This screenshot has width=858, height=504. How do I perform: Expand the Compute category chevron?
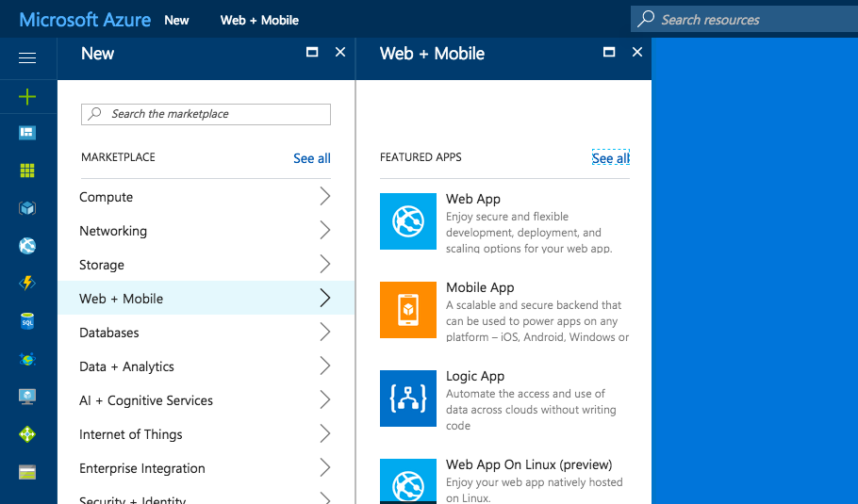coord(325,196)
